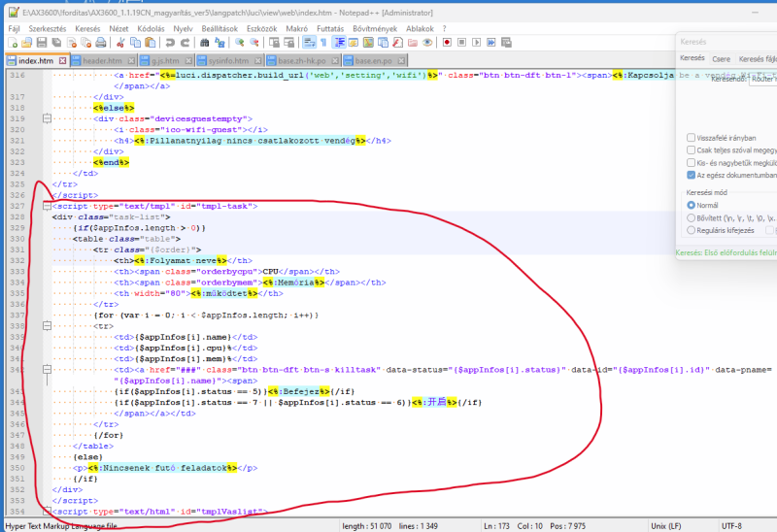Close the header.htm tab
777x532 pixels.
[x=131, y=60]
